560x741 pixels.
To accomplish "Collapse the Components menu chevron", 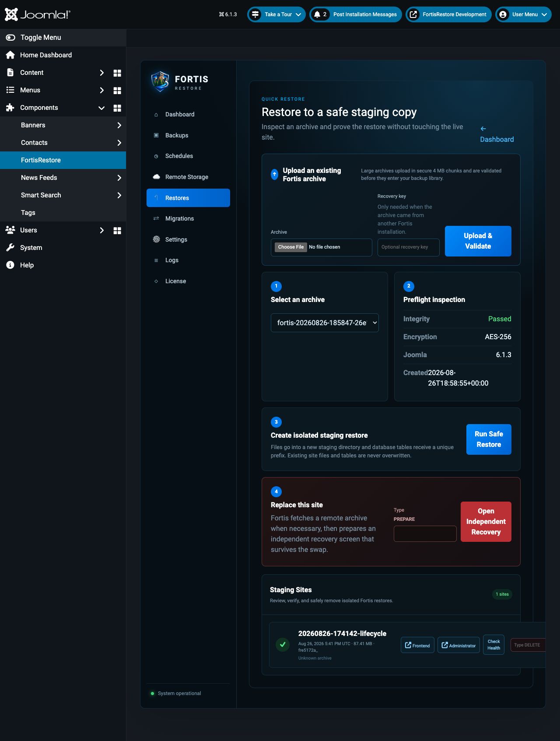I will [x=101, y=108].
